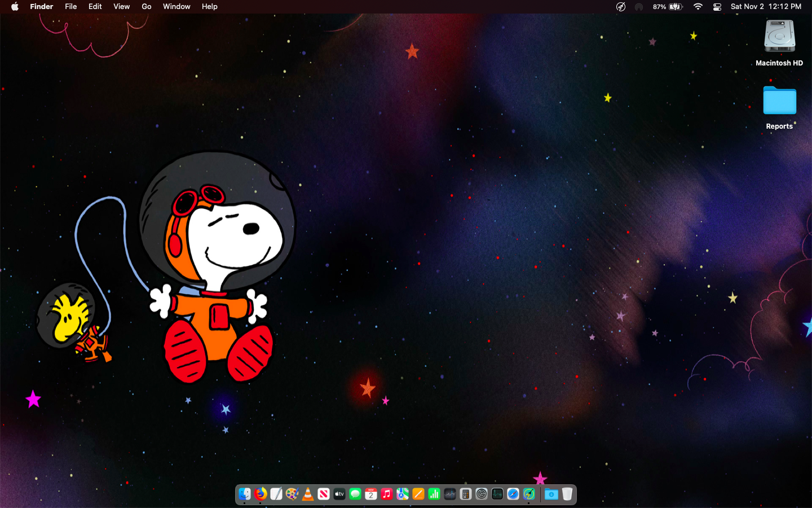Open Apple Maps from Dock
This screenshot has height=508, width=812.
coord(403,494)
